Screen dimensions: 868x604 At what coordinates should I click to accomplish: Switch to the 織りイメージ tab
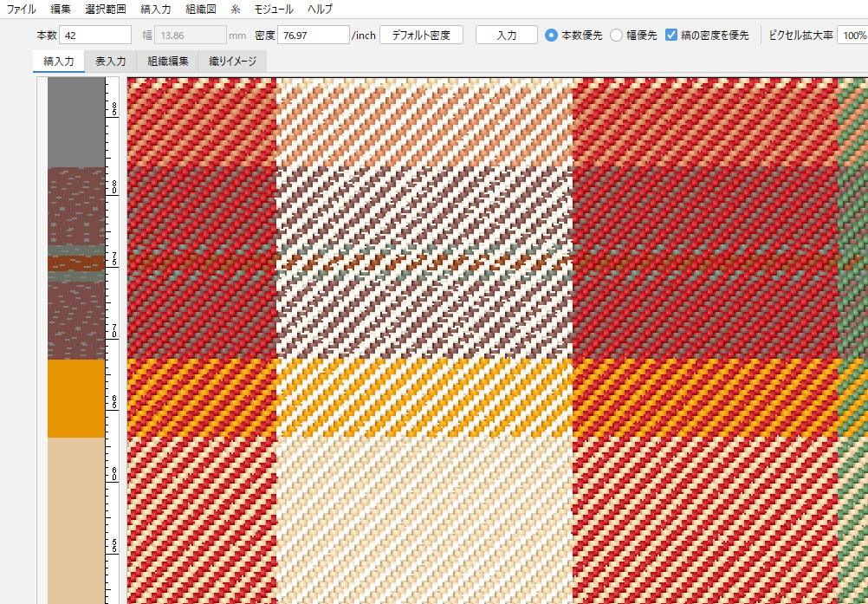[231, 62]
